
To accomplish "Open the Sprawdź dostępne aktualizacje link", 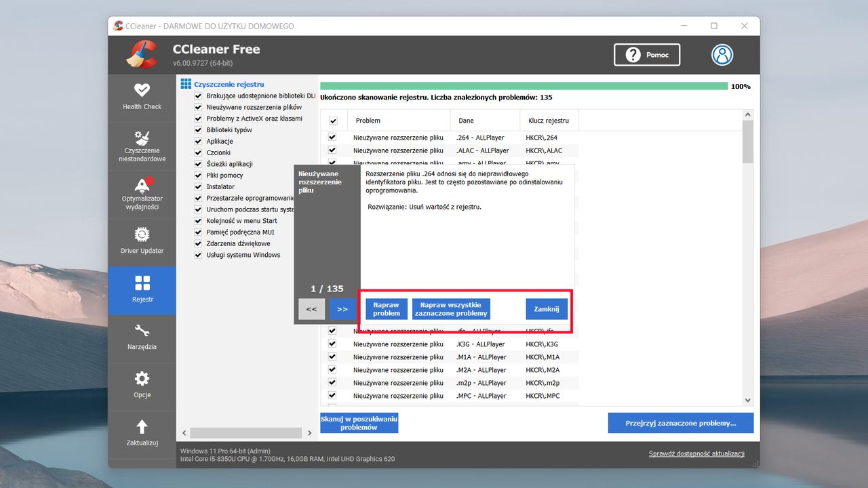I will pyautogui.click(x=697, y=453).
